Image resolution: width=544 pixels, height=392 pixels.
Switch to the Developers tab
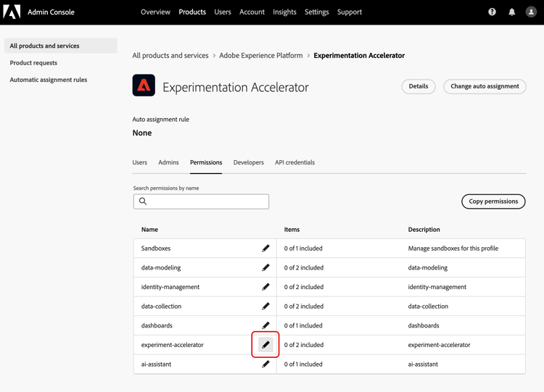click(x=248, y=162)
